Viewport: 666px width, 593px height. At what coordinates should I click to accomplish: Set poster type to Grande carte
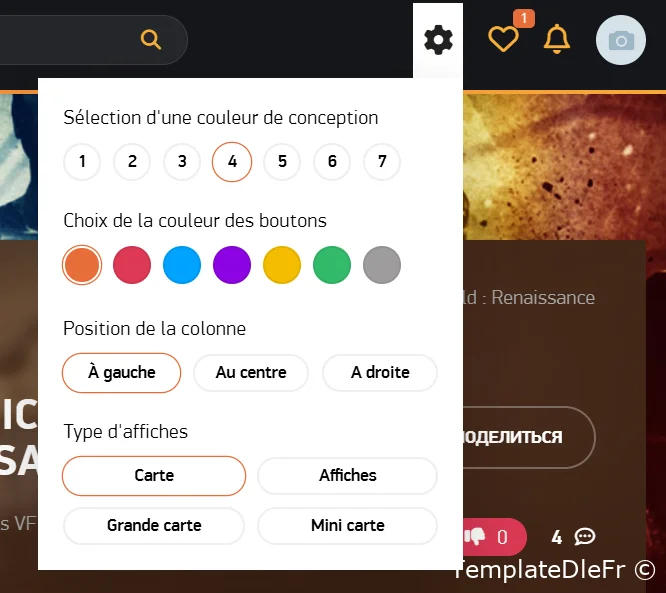[x=154, y=526]
